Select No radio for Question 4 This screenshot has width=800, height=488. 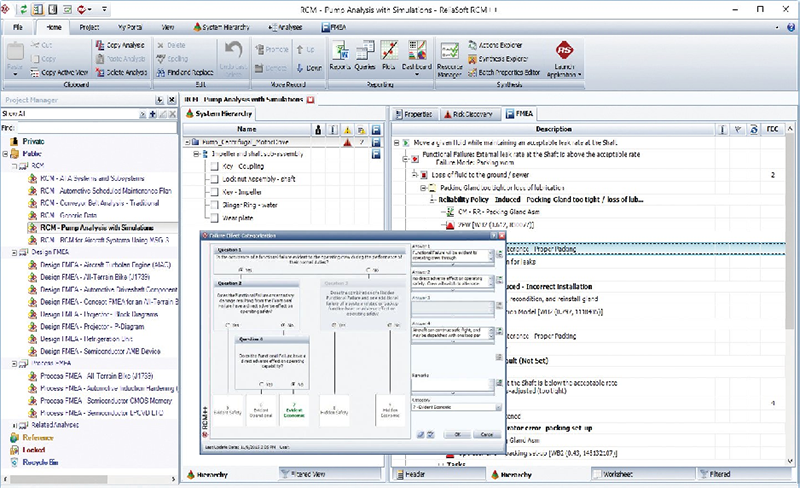(293, 384)
